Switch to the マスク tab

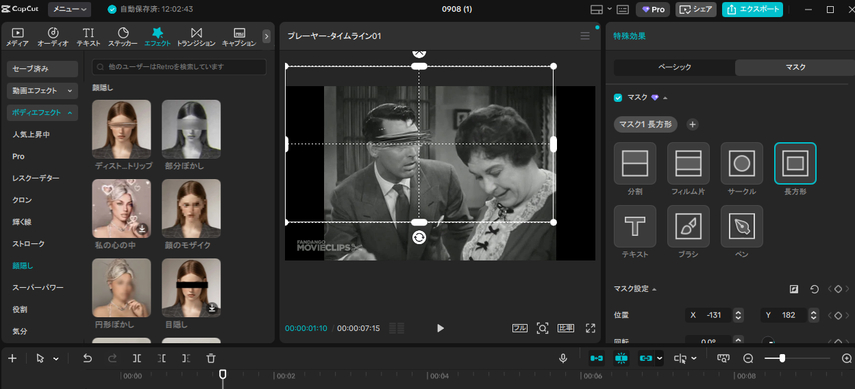click(x=795, y=67)
